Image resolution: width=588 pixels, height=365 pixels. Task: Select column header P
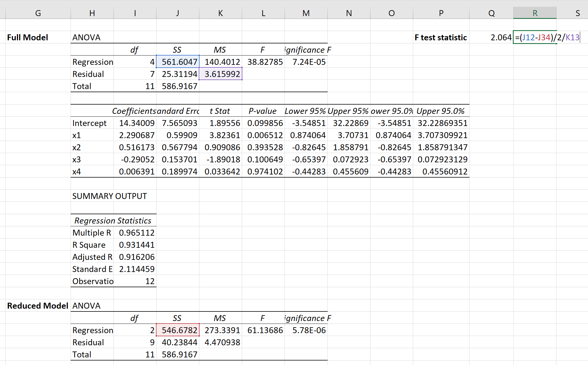click(441, 13)
